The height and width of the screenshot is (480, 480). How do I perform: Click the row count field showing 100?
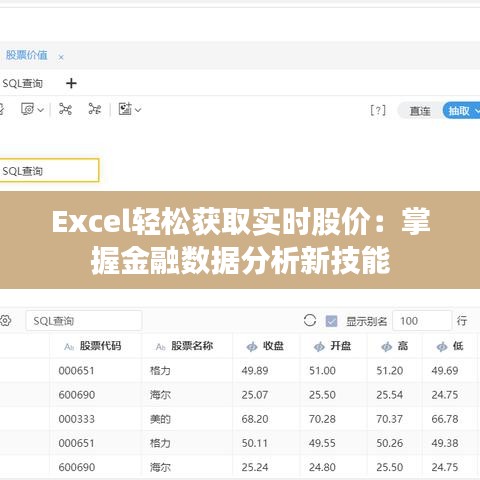point(422,321)
